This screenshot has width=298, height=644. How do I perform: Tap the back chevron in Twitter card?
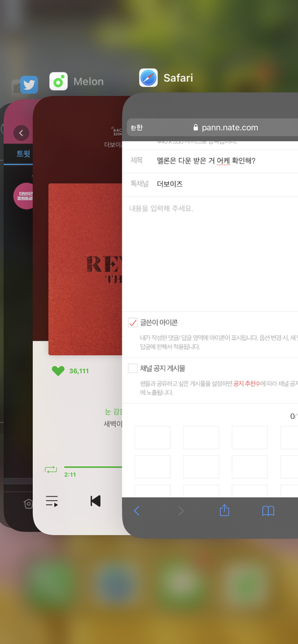pos(21,133)
